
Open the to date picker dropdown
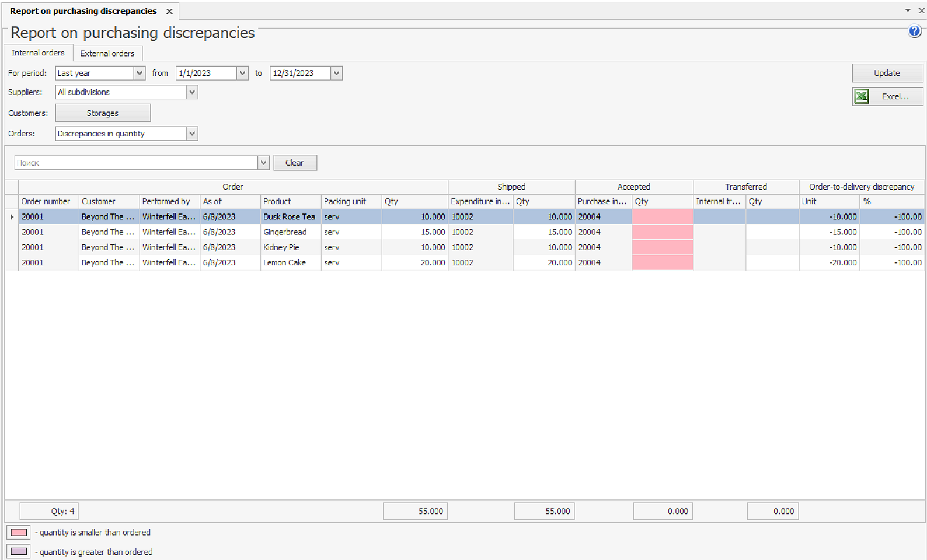[x=336, y=73]
